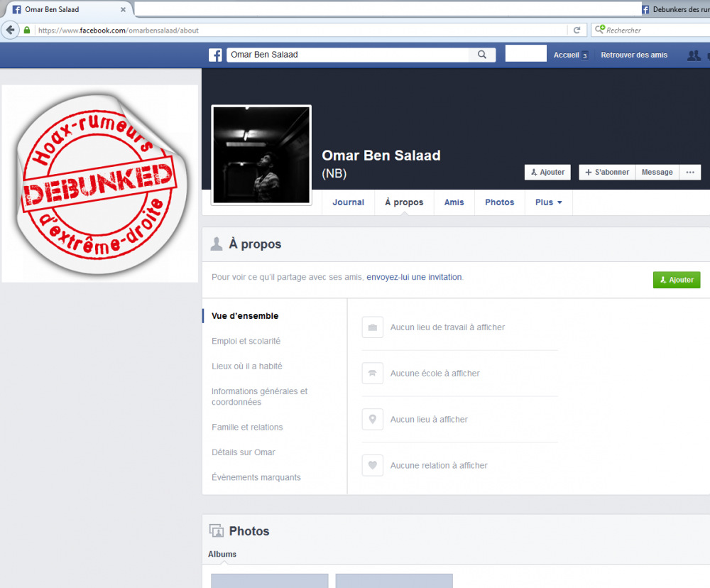Open the Amis profile tab
This screenshot has height=588, width=710.
click(454, 202)
